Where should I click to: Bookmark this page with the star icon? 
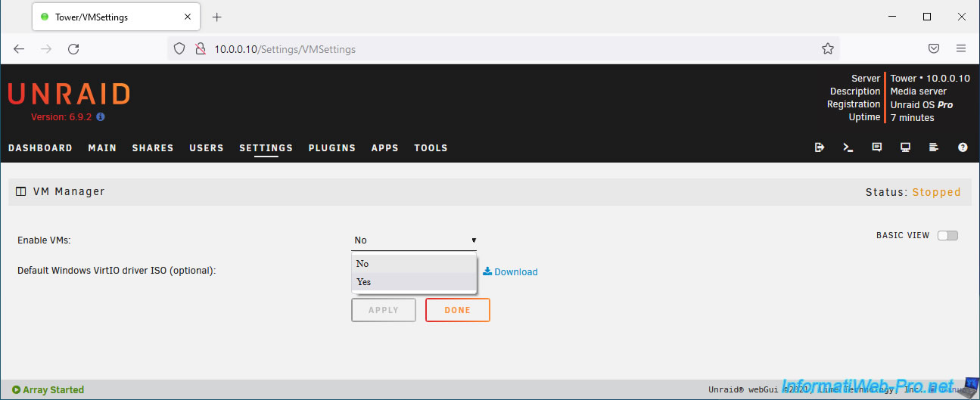(x=827, y=48)
